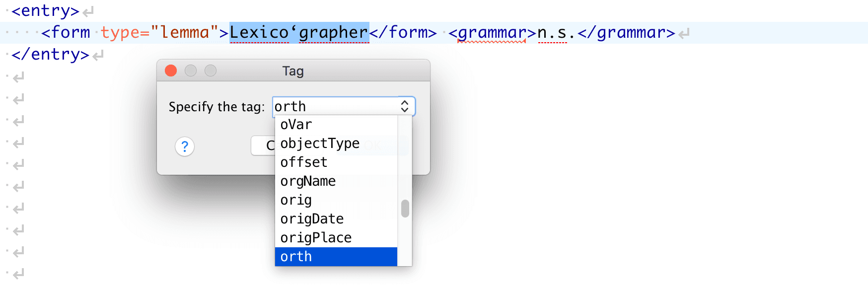The width and height of the screenshot is (868, 289).
Task: Select oVar from the tag list
Action: point(336,125)
